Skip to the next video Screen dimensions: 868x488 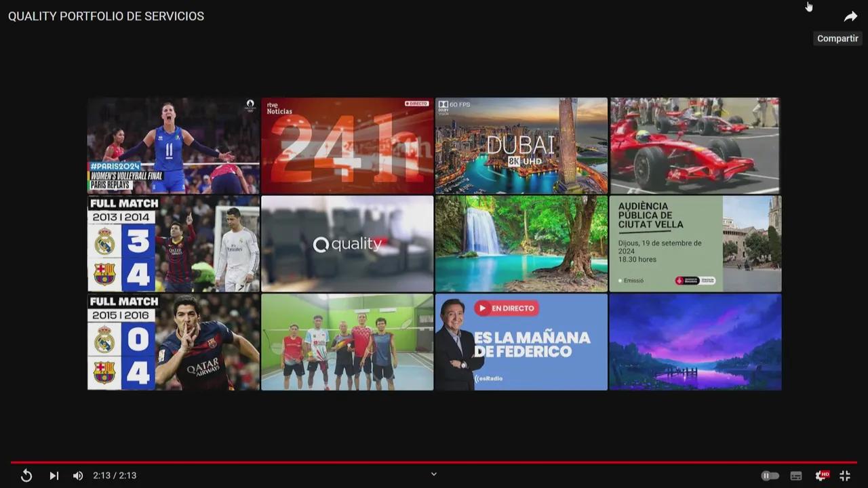[54, 476]
